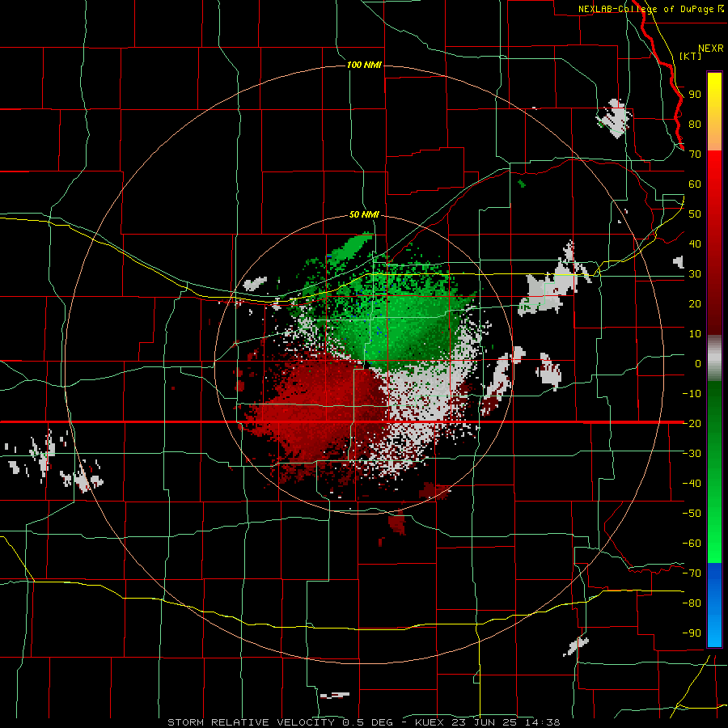
Task: Click the 90 value on the color scale
Action: [695, 95]
